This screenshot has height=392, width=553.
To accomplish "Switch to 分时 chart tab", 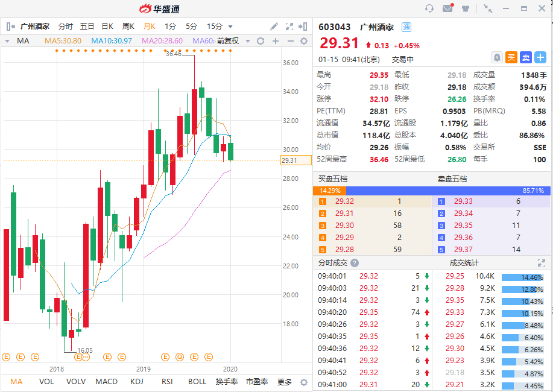I will coord(66,27).
